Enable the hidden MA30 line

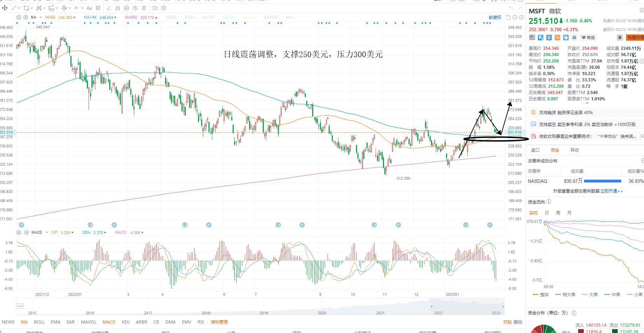pyautogui.click(x=171, y=17)
